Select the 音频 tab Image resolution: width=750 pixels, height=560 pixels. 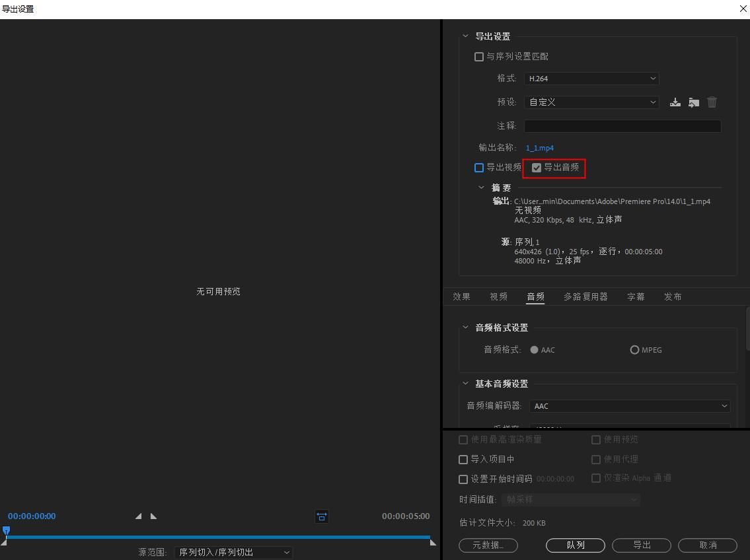click(536, 297)
